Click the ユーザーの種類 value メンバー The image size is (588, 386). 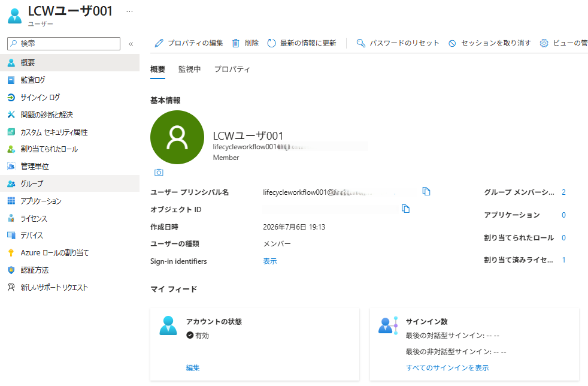click(277, 244)
